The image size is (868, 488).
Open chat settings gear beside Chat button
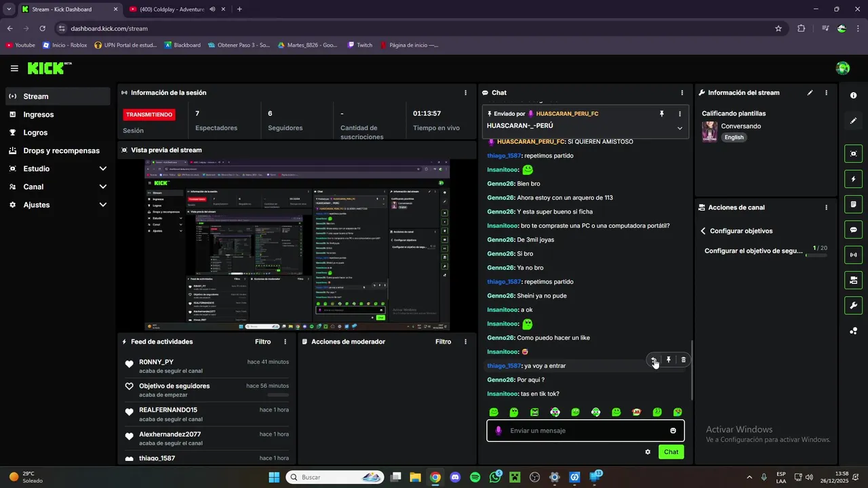click(648, 452)
